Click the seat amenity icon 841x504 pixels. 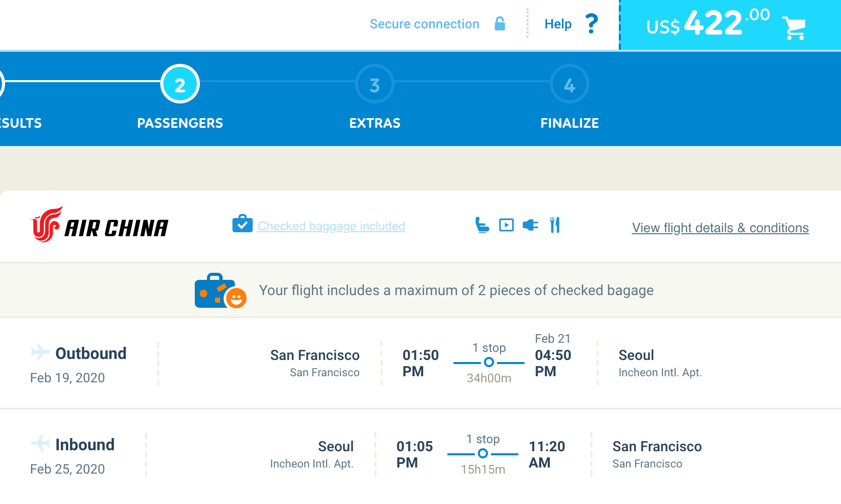pos(482,225)
